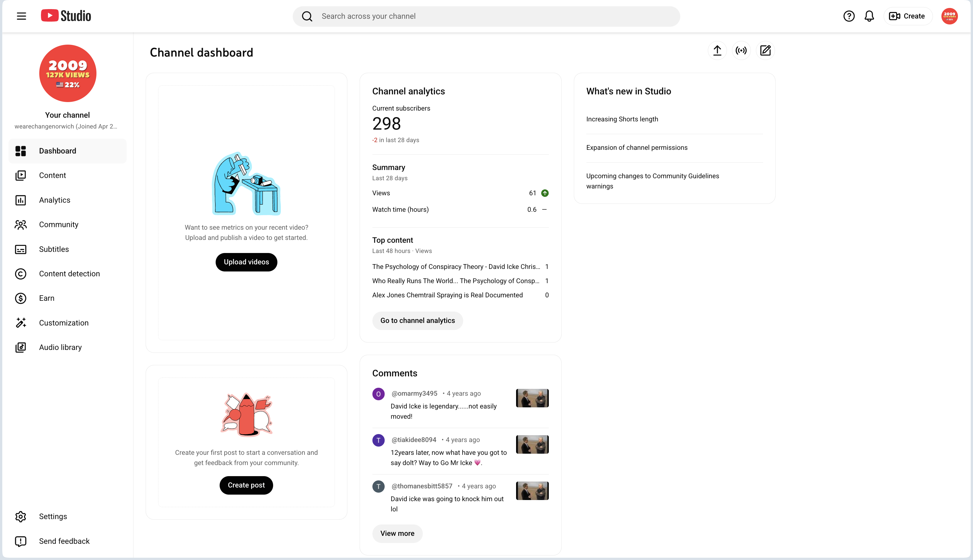973x560 pixels.
Task: Click the tiakidee8094 commenter avatar
Action: (x=378, y=440)
